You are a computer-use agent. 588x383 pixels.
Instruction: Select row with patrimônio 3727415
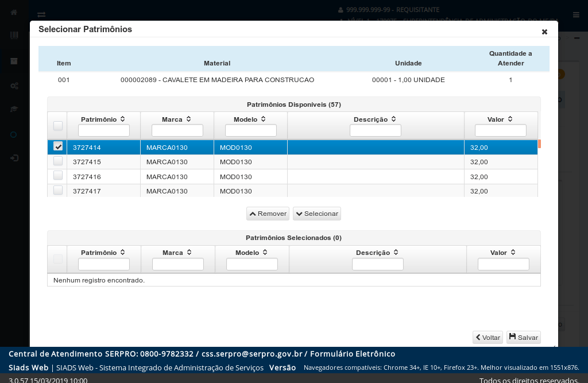click(292, 162)
